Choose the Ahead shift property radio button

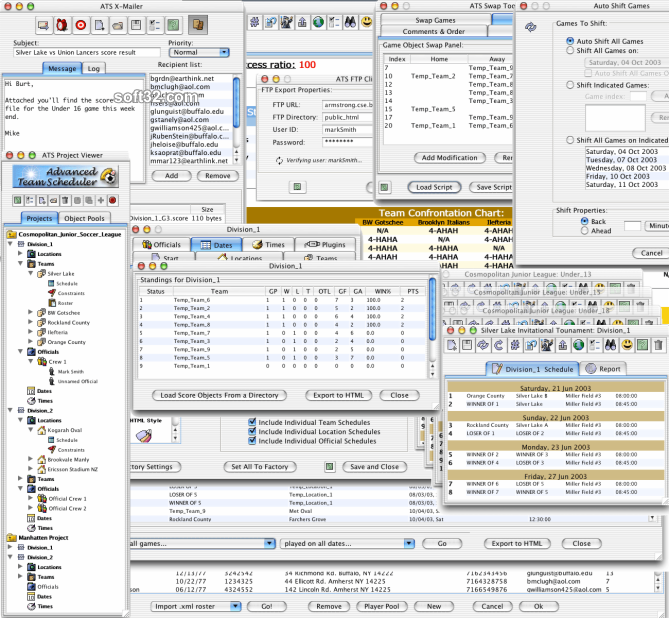click(x=585, y=230)
